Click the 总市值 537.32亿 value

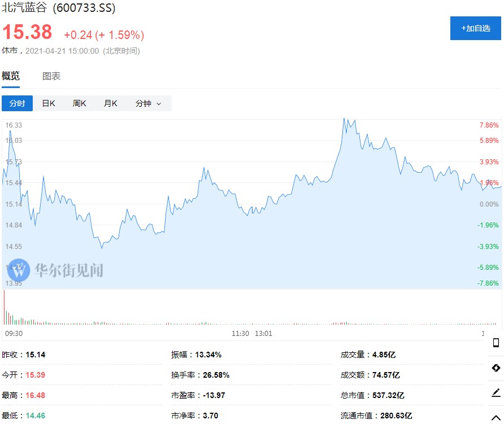click(388, 395)
